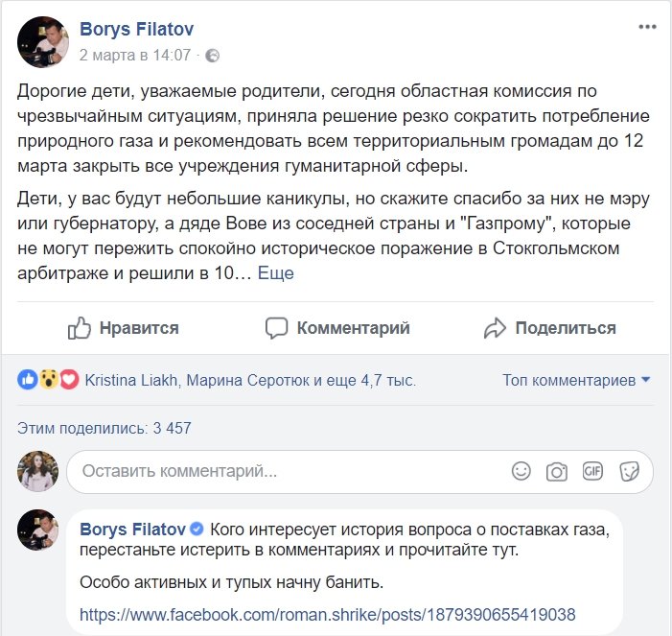
Task: View the post timestamp 2 марта в 14:07
Action: pos(134,56)
